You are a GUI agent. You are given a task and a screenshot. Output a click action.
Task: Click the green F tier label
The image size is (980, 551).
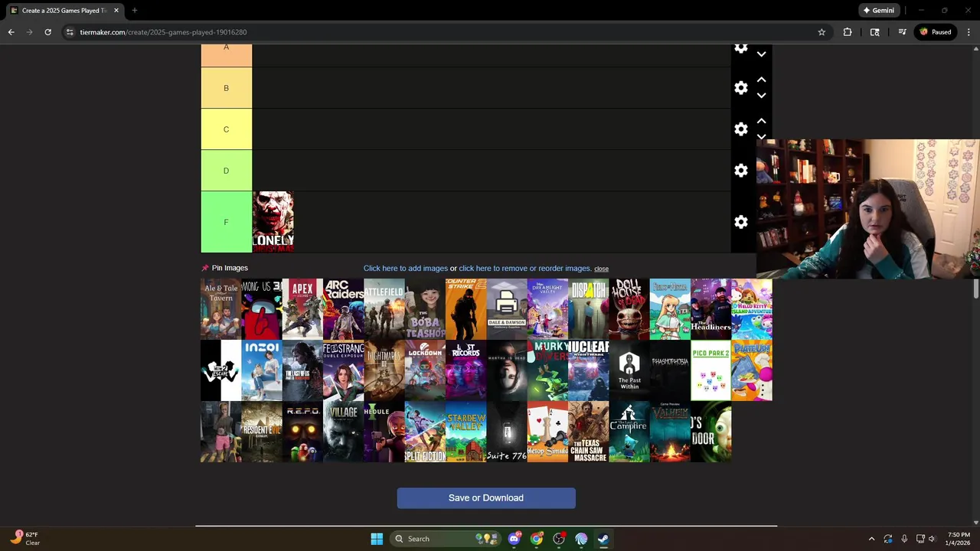click(x=226, y=222)
